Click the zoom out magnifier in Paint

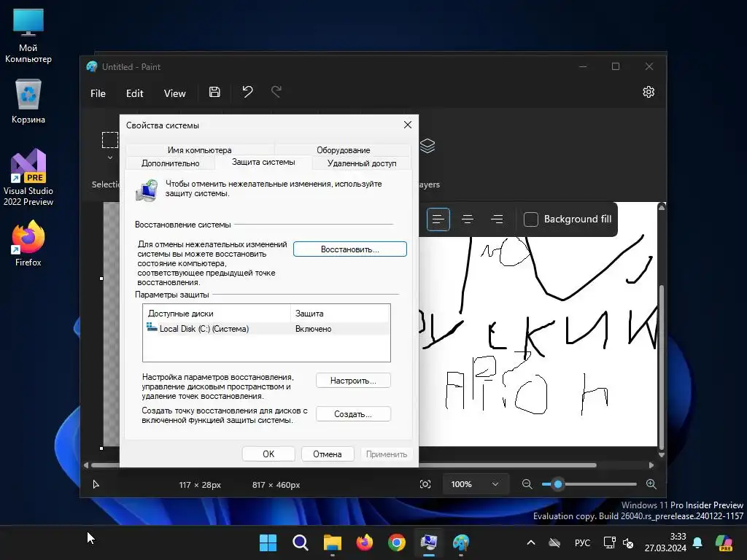527,484
